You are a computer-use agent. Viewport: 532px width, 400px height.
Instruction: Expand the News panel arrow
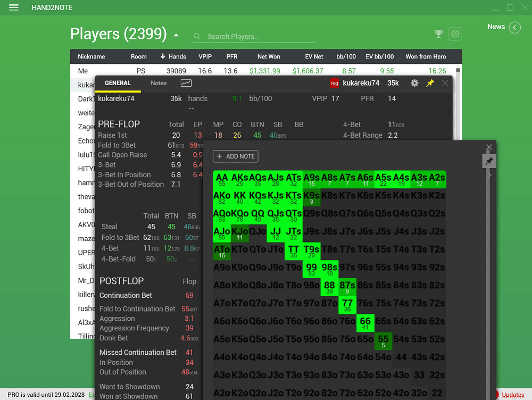(x=514, y=28)
